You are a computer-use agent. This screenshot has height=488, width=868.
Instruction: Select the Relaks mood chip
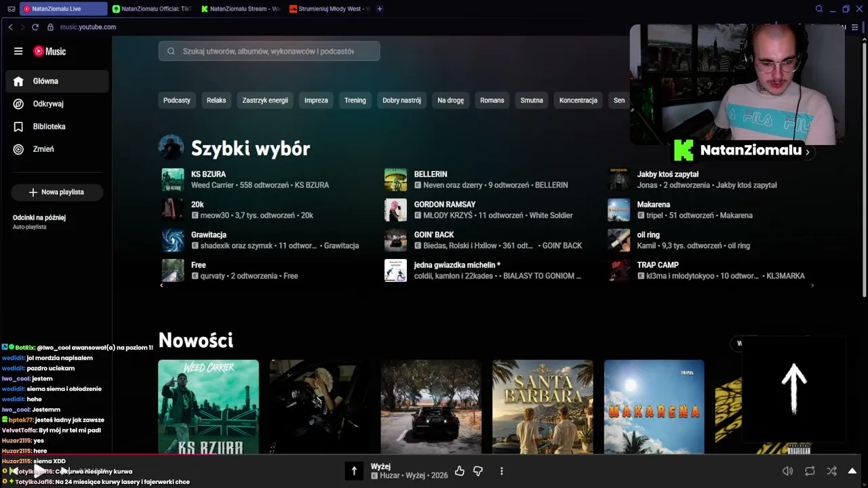coord(216,100)
